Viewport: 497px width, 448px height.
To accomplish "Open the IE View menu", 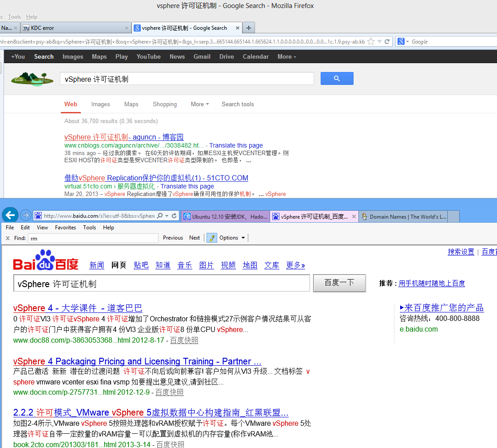I will pyautogui.click(x=42, y=228).
